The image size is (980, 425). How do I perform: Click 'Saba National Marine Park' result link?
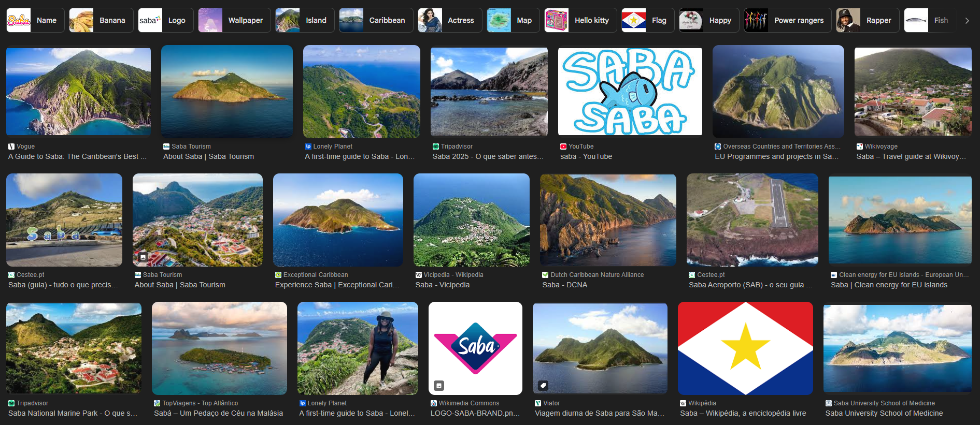pyautogui.click(x=73, y=413)
